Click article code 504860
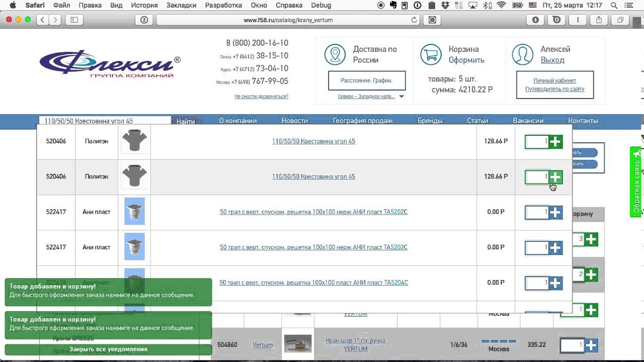The image size is (644, 362). (x=227, y=345)
